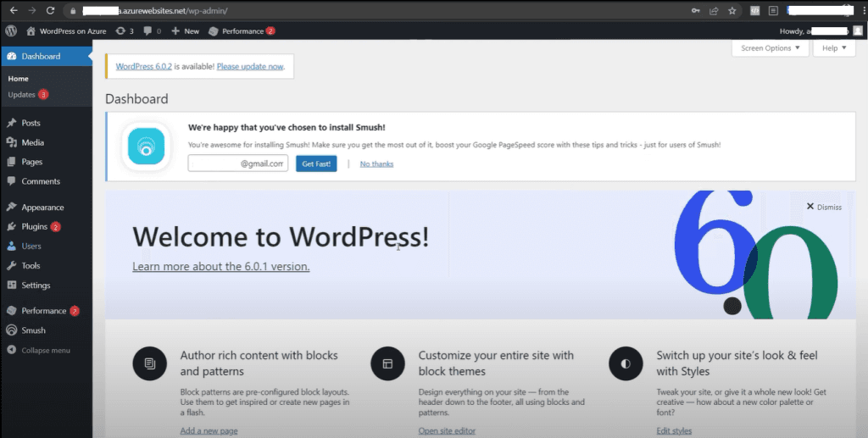Open the Media menu icon
Viewport: 868px width, 438px height.
12,142
